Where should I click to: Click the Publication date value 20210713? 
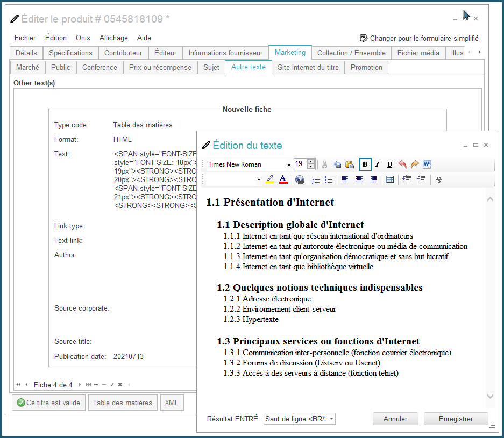129,356
